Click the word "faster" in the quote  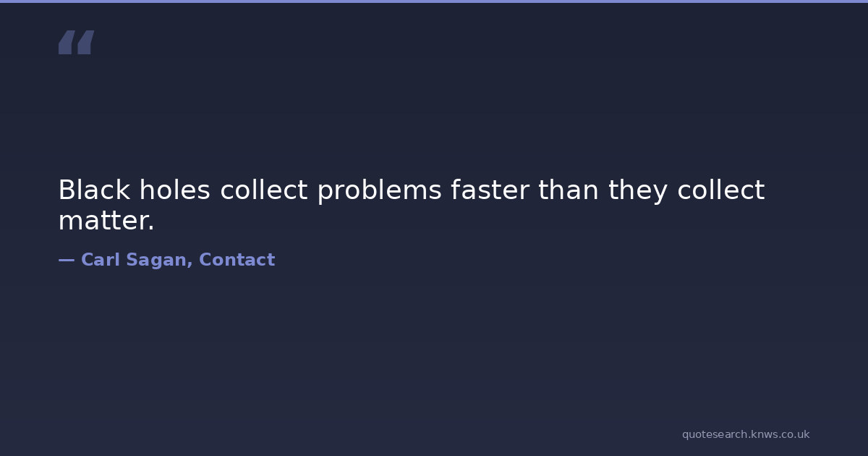(490, 190)
